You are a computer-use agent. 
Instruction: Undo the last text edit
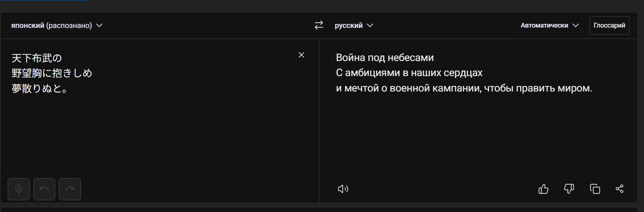coord(44,189)
